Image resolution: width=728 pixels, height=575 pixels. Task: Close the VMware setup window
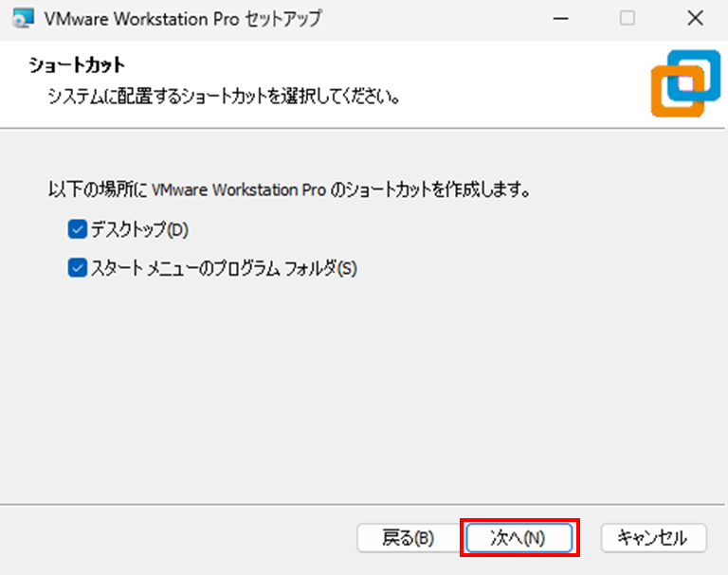coord(694,19)
